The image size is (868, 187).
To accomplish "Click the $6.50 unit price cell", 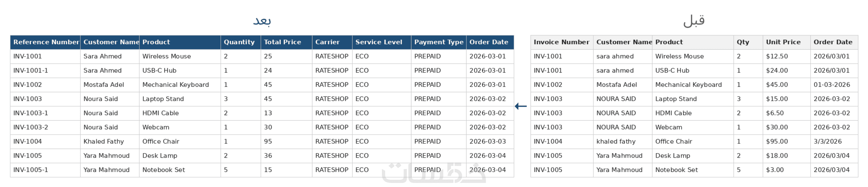I will click(787, 113).
